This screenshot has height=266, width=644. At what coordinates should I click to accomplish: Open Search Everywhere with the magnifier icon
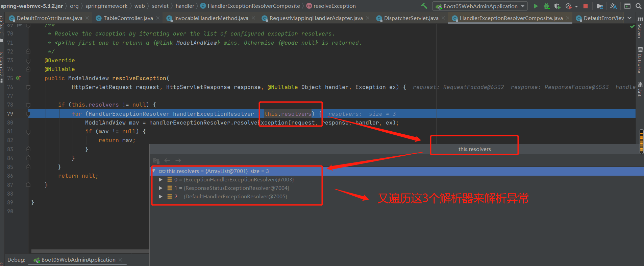pyautogui.click(x=639, y=6)
